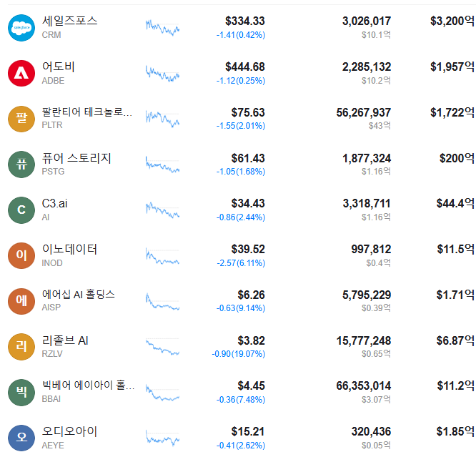476x452 pixels.
Task: Open the 리졸브 AI stock name
Action: pyautogui.click(x=65, y=340)
